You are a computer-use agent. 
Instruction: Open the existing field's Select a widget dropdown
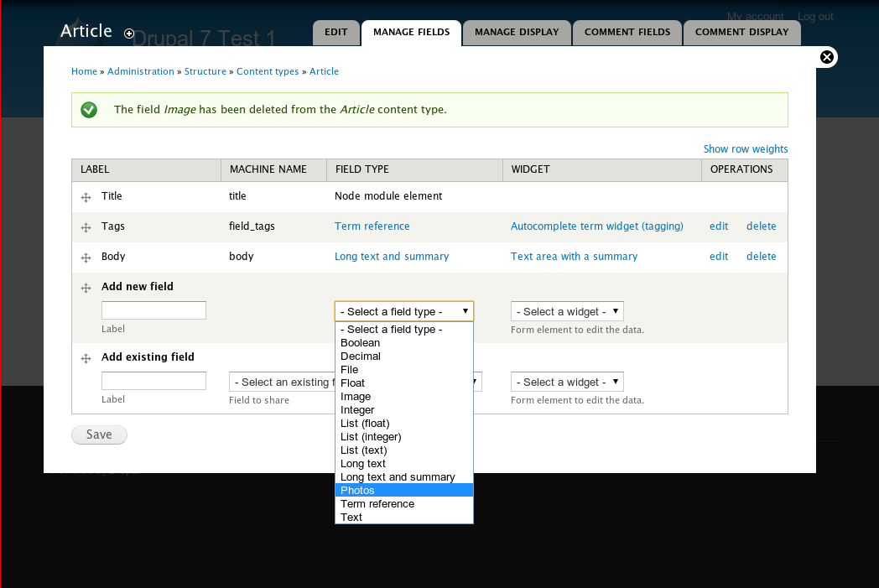[567, 382]
